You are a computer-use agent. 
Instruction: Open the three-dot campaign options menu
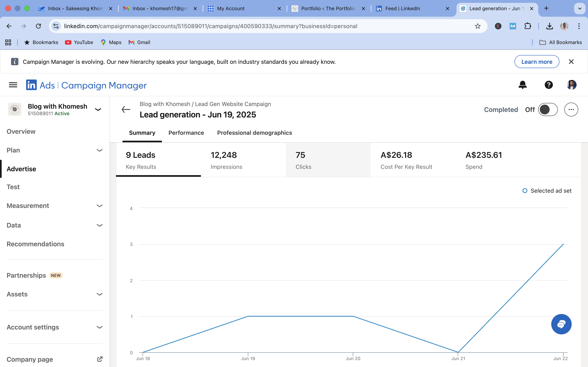571,110
